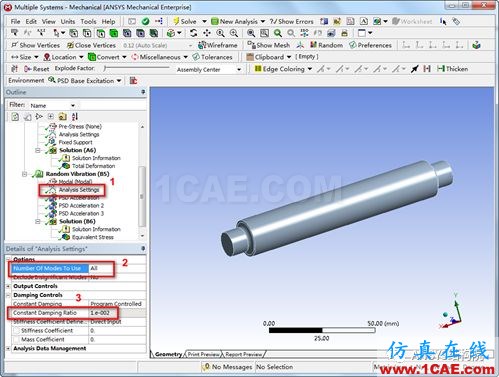Open the File menu
The image size is (499, 377).
coord(15,21)
